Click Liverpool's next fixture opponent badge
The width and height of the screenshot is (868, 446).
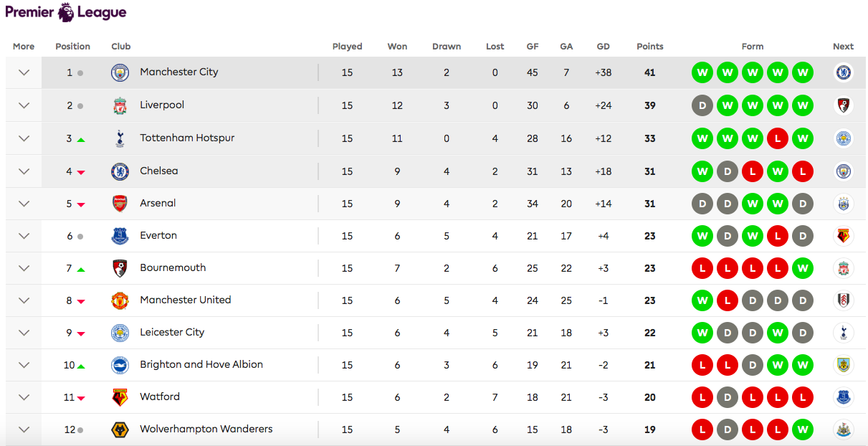tap(844, 105)
